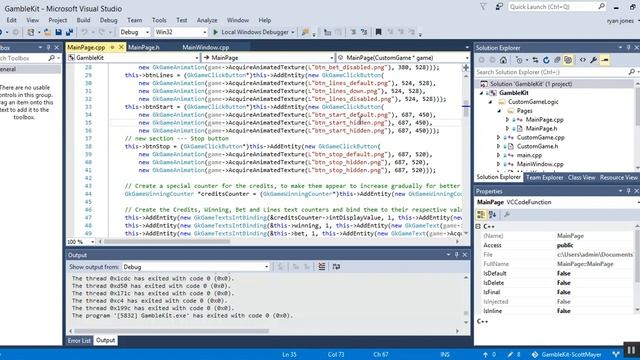Image resolution: width=640 pixels, height=360 pixels.
Task: Expand the MainPage.cpp tree node
Action: (x=507, y=120)
